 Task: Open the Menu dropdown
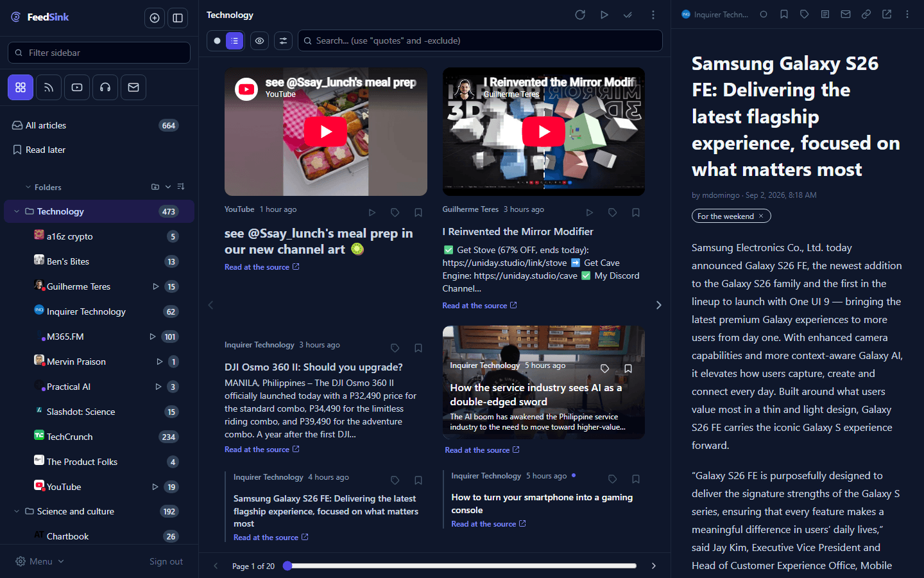point(40,561)
